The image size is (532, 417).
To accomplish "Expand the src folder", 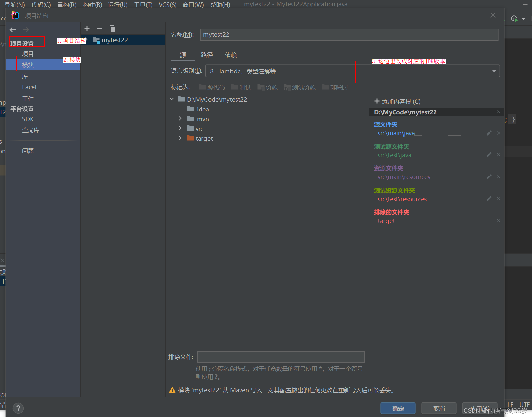I will (180, 128).
